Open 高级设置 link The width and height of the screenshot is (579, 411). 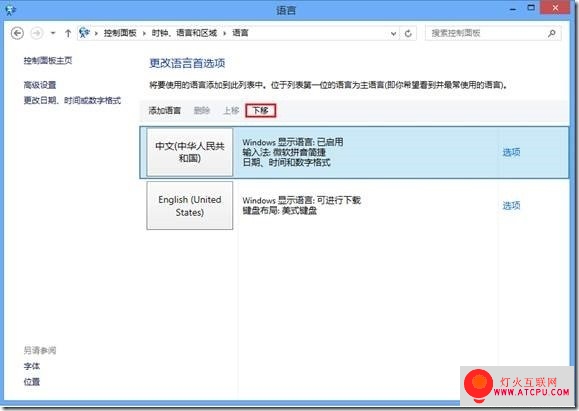40,85
